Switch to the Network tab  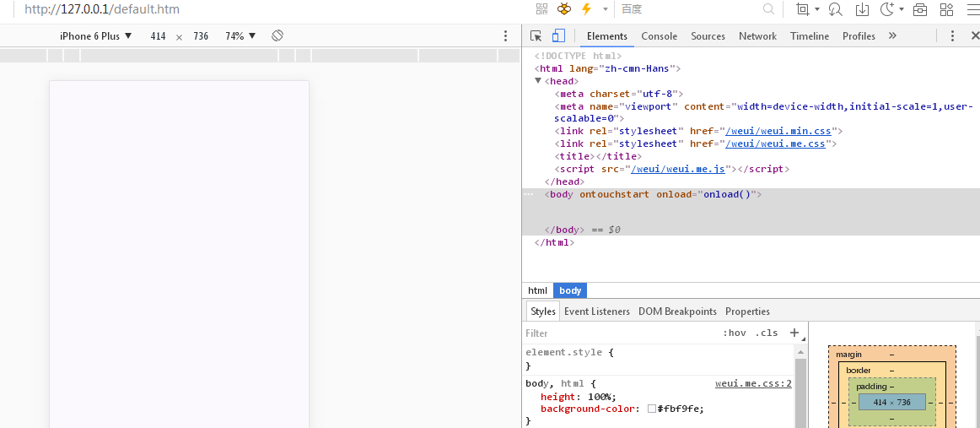click(x=757, y=36)
